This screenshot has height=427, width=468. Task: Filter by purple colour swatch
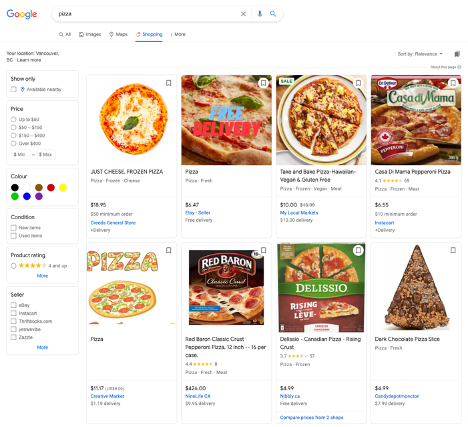coord(39,196)
